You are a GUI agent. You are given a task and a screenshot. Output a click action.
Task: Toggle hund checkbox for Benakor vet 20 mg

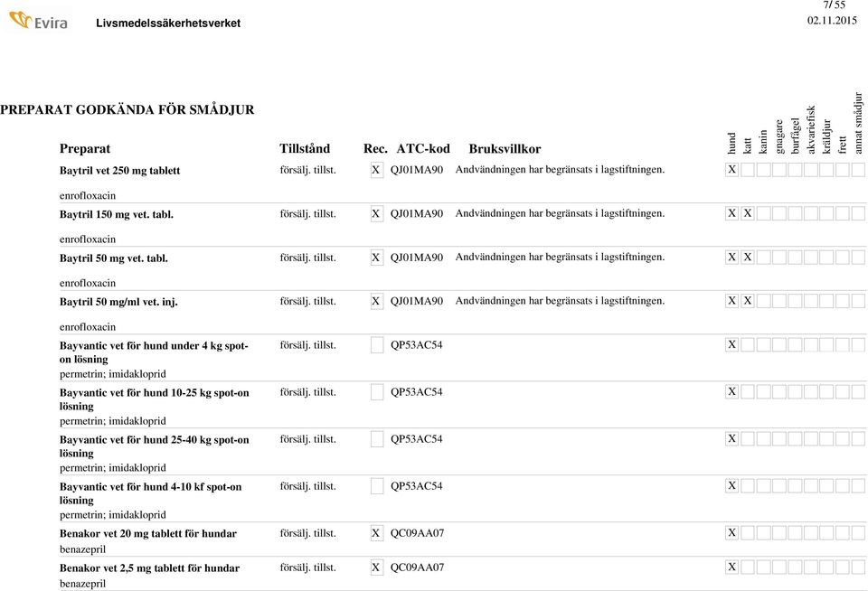point(731,532)
